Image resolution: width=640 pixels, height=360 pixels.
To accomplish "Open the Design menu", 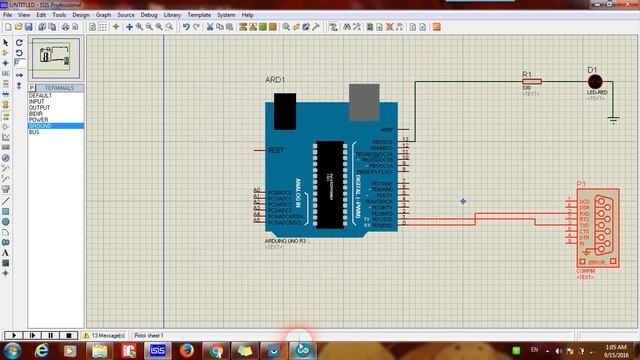I will pyautogui.click(x=80, y=15).
